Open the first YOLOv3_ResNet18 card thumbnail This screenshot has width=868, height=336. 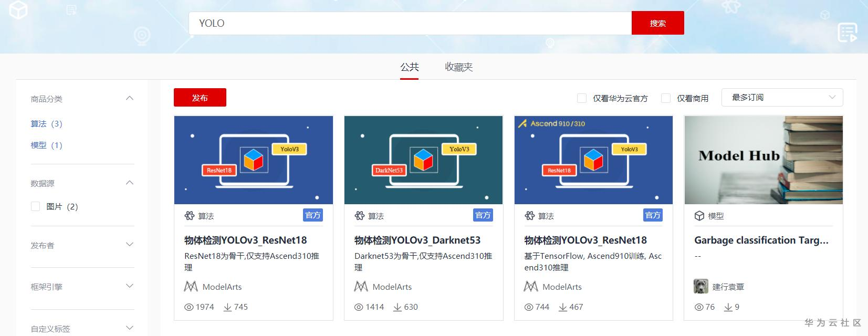[x=254, y=160]
